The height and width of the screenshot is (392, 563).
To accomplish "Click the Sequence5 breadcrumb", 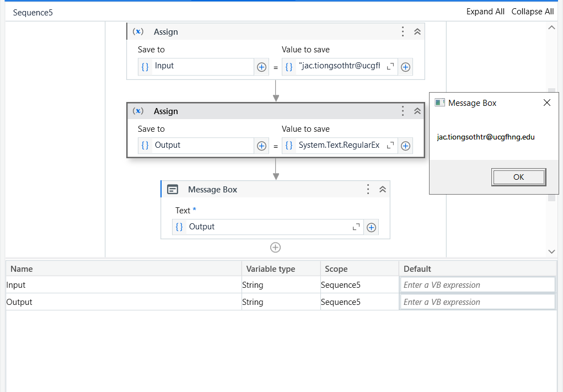I will (x=33, y=13).
